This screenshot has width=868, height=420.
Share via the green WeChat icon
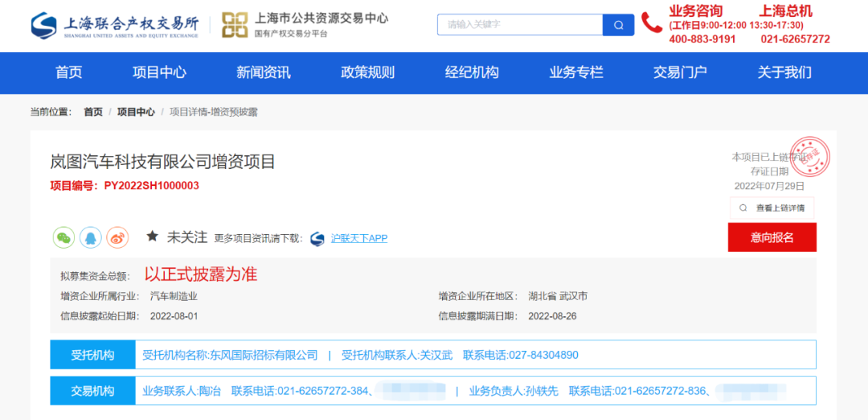click(63, 237)
